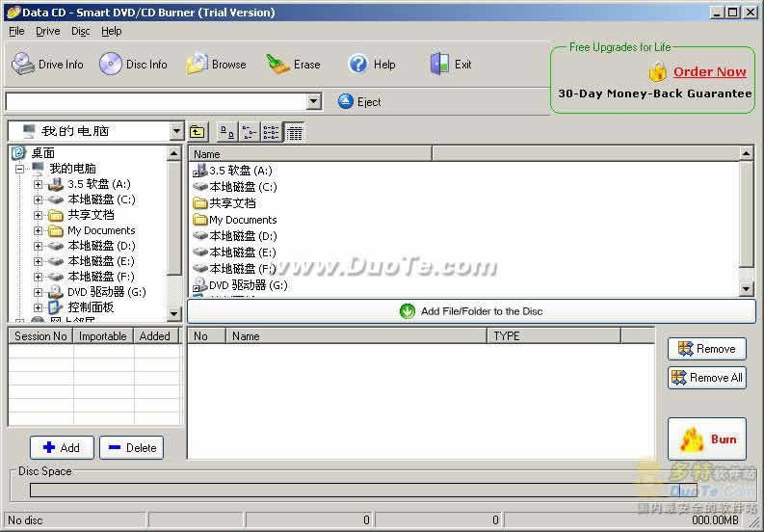Collapse the 我的电脑 tree node
This screenshot has width=764, height=532.
[19, 170]
